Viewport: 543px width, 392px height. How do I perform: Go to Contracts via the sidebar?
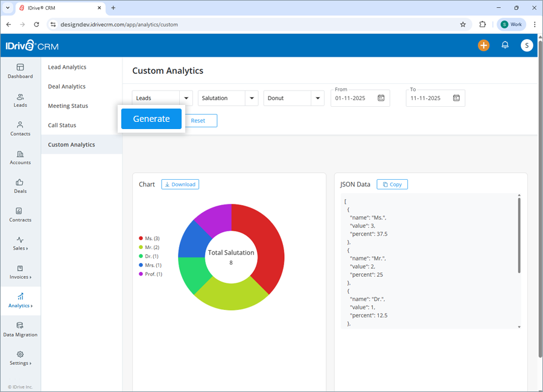click(x=20, y=215)
